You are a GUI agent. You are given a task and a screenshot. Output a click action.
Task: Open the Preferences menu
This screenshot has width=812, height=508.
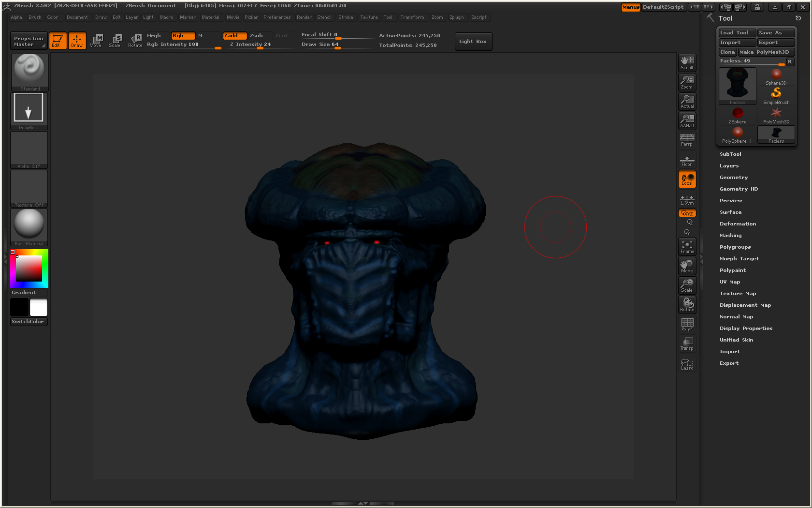[x=277, y=17]
